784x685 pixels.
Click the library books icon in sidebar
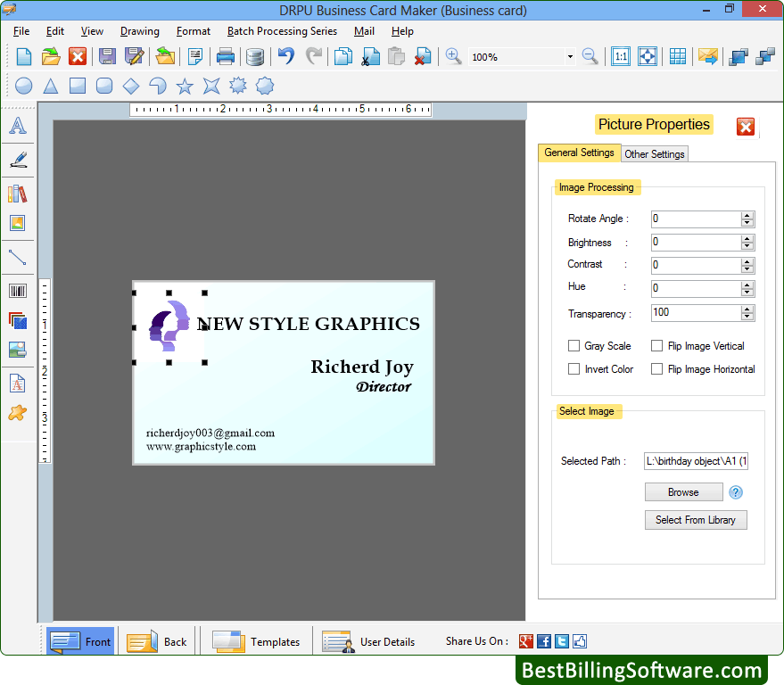coord(18,194)
